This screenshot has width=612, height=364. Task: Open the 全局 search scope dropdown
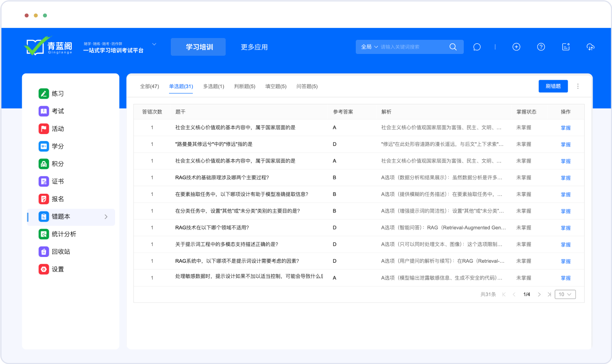click(370, 47)
